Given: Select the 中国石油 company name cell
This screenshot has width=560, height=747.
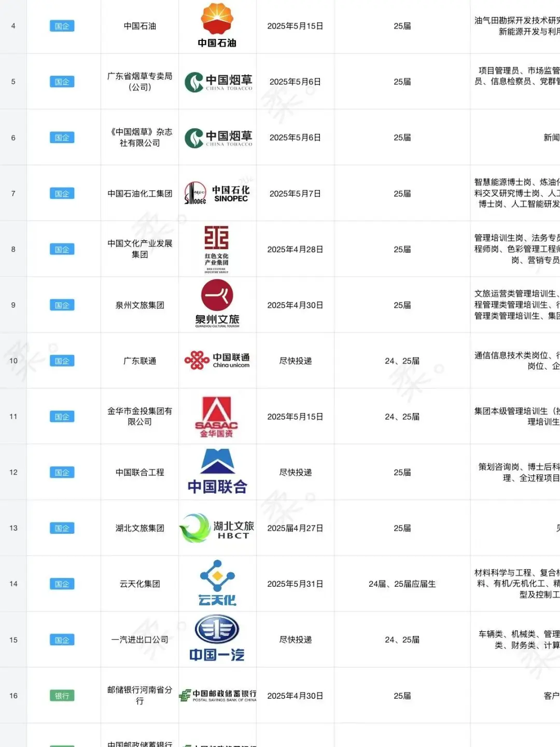Looking at the screenshot, I should [140, 26].
